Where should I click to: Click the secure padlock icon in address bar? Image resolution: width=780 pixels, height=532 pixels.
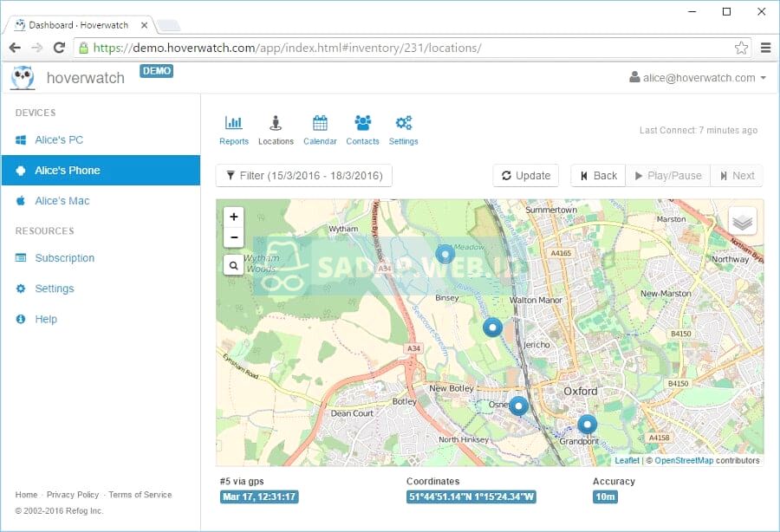click(83, 48)
